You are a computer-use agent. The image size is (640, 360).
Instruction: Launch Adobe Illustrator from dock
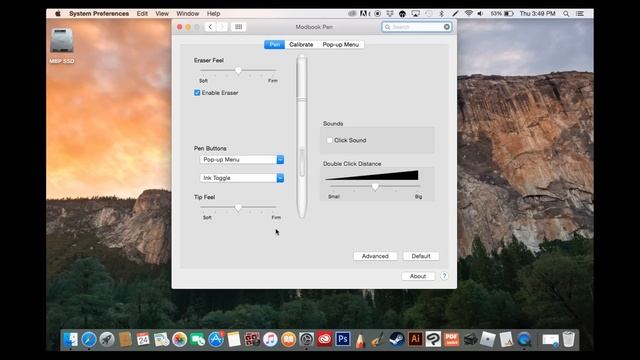point(415,339)
